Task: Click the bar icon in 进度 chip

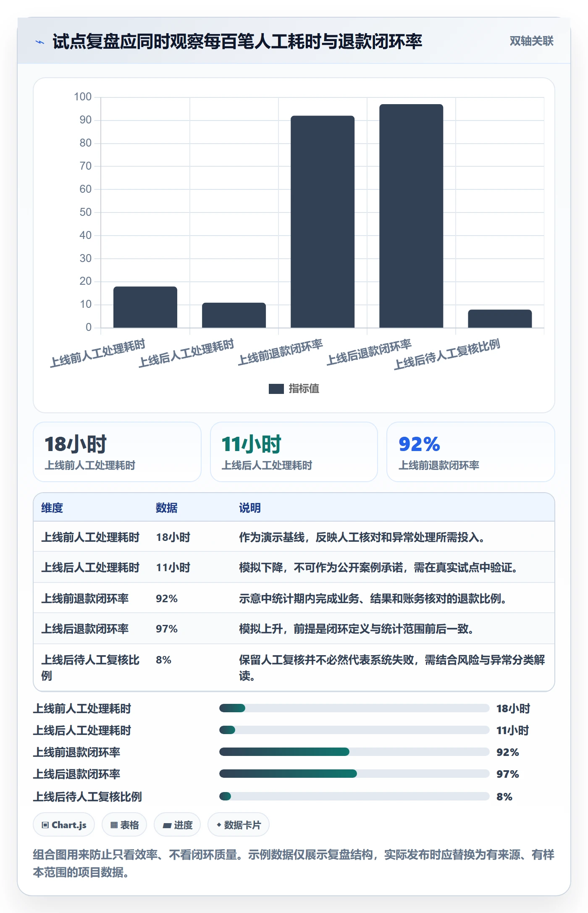Action: 167,826
